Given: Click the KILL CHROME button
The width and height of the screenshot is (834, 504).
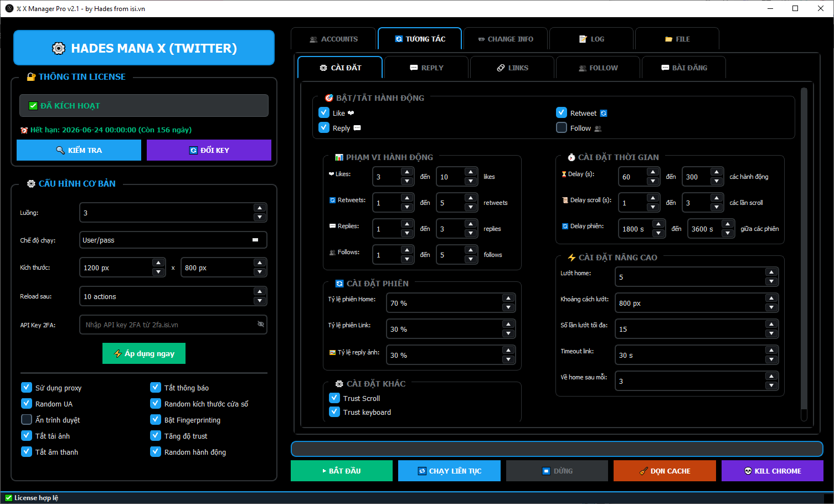Looking at the screenshot, I should (773, 471).
